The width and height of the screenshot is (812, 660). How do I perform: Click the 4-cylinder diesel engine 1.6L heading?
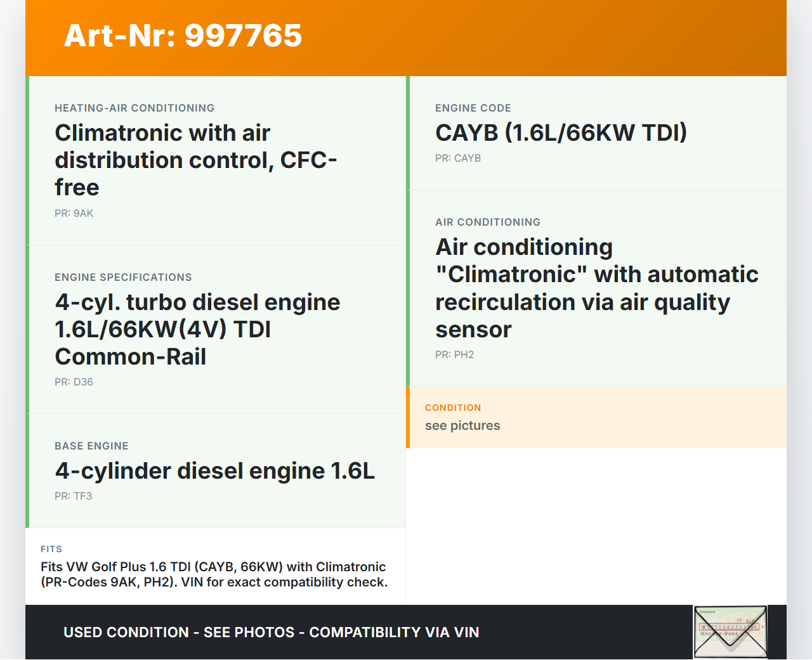click(214, 471)
